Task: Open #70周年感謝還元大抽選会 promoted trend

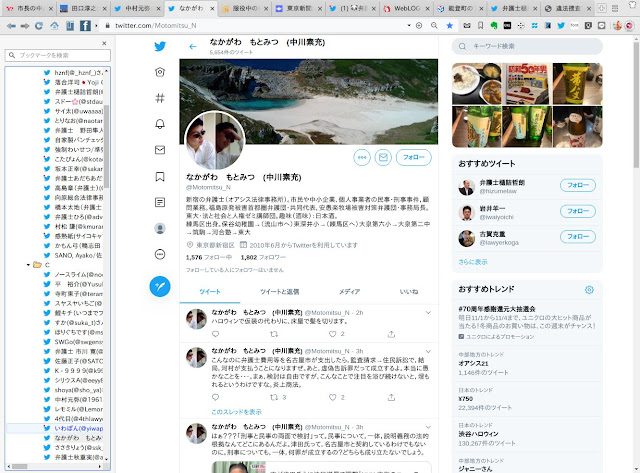Action: click(x=497, y=309)
